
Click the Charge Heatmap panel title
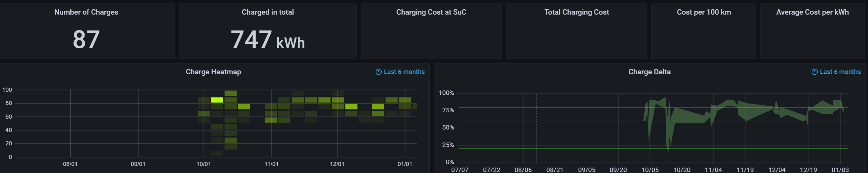213,72
